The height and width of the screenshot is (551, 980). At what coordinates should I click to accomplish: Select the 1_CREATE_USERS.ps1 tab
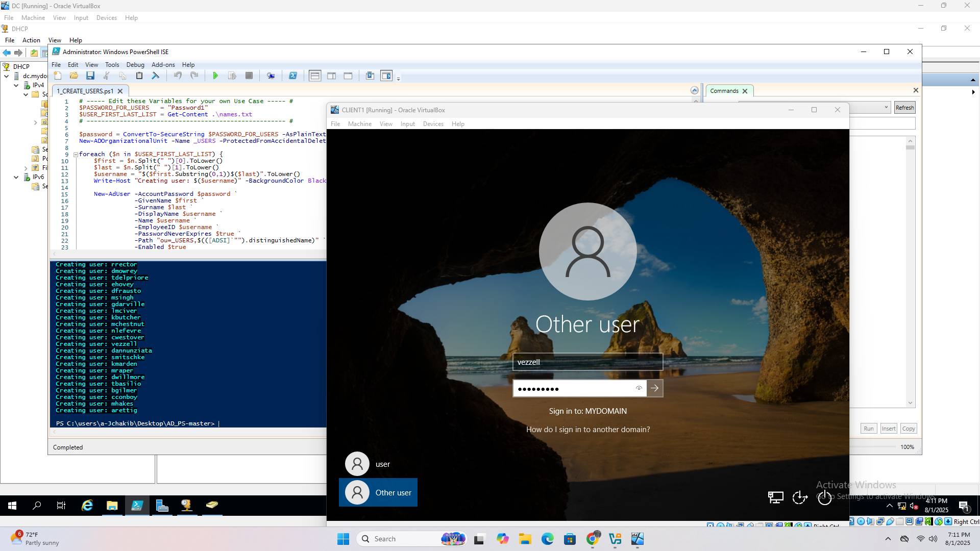coord(85,91)
